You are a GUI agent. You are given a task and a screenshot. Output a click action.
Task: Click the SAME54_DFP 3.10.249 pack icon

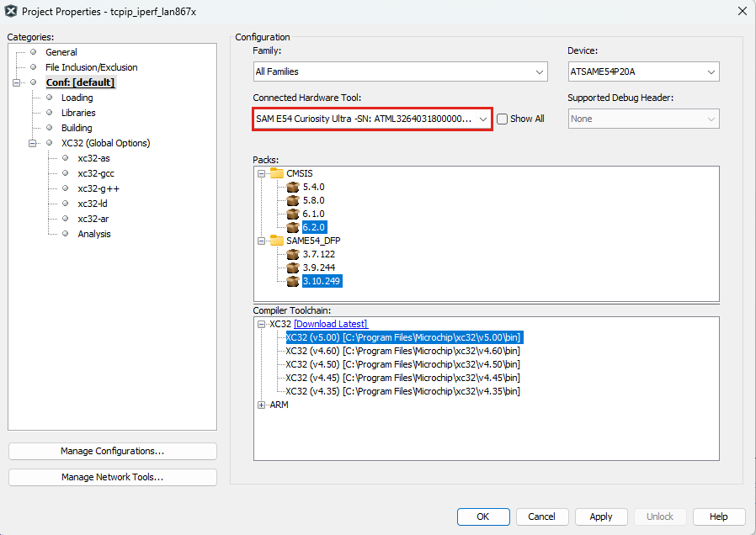pyautogui.click(x=293, y=281)
